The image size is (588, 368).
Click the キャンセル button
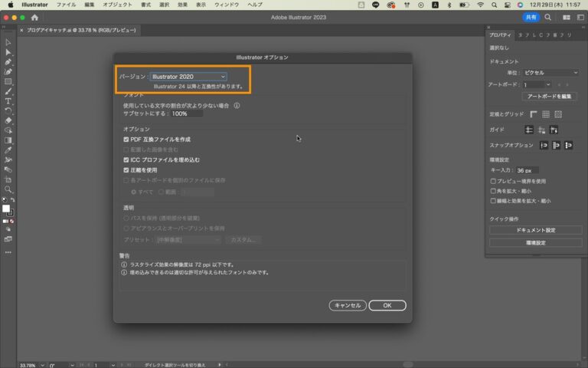pyautogui.click(x=348, y=305)
